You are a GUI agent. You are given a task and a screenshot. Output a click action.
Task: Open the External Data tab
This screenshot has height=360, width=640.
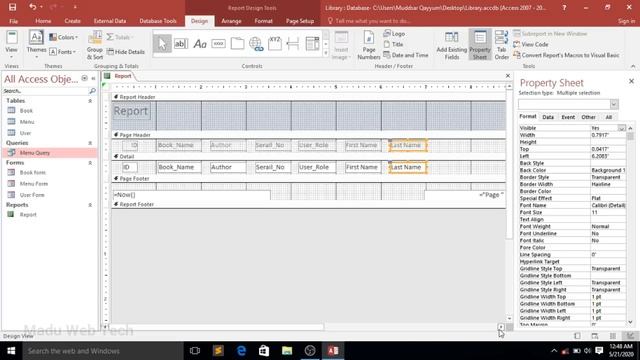click(110, 21)
